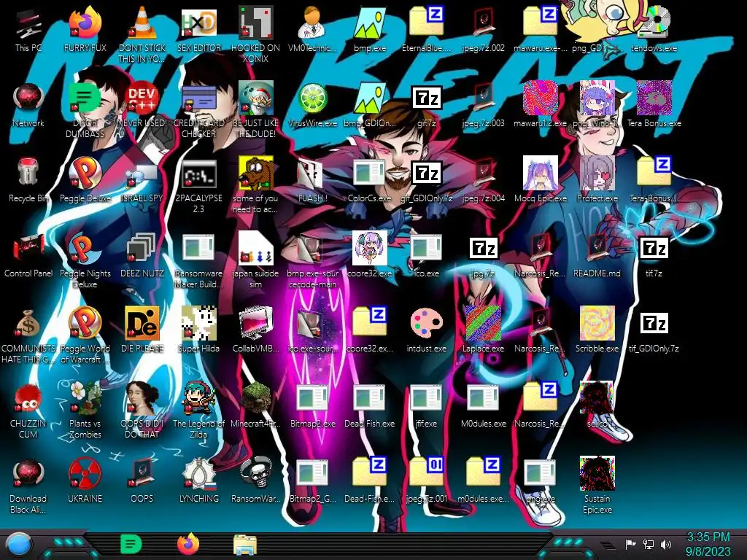This screenshot has height=560, width=747.
Task: Open the network tray icon
Action: click(x=649, y=544)
